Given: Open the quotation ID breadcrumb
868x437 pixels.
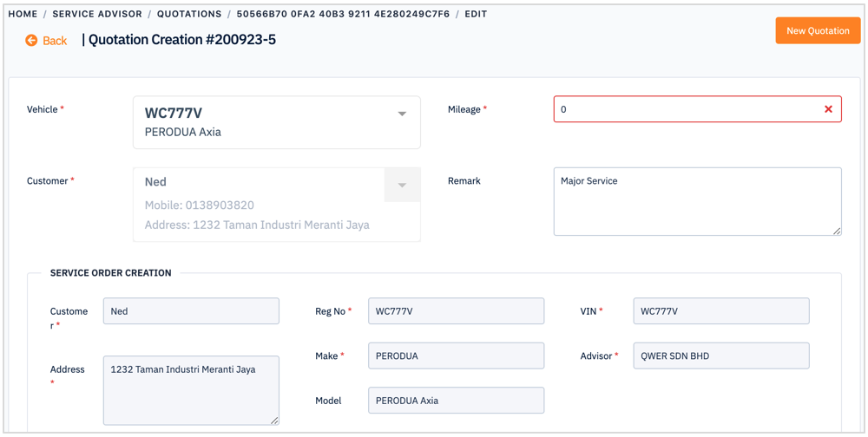Looking at the screenshot, I should (343, 14).
